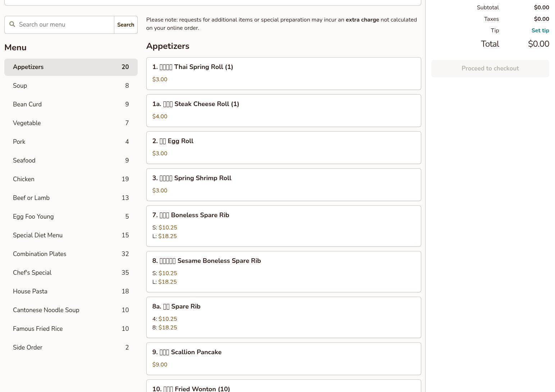Viewport: 555px width, 392px height.
Task: Click the Appetizers section heading above the items
Action: pos(168,46)
